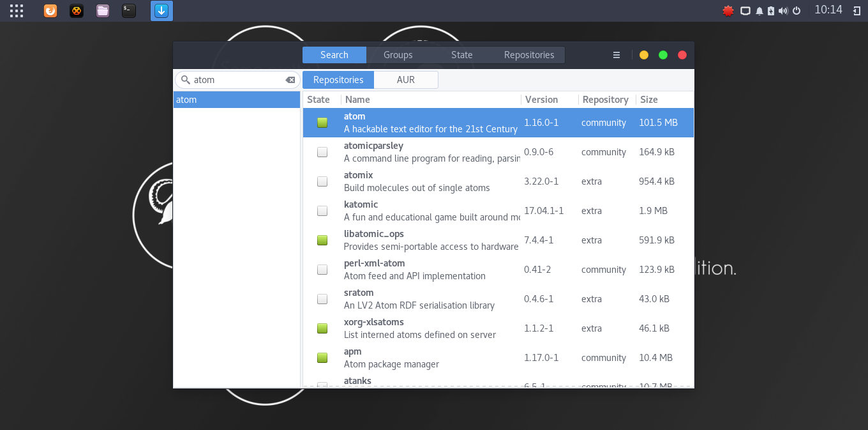Mark atomicparsley for installation
The width and height of the screenshot is (868, 430).
(x=322, y=152)
